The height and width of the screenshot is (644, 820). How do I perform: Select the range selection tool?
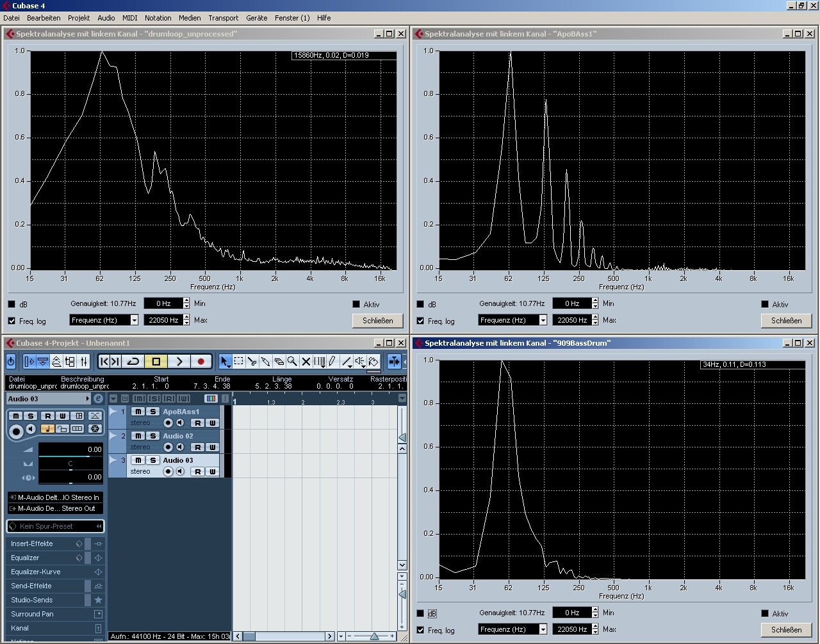(x=238, y=362)
